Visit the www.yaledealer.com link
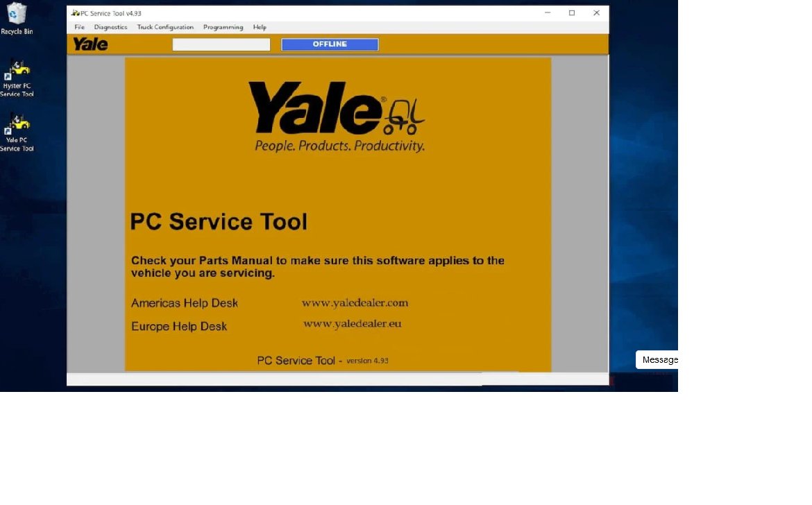 (x=355, y=302)
